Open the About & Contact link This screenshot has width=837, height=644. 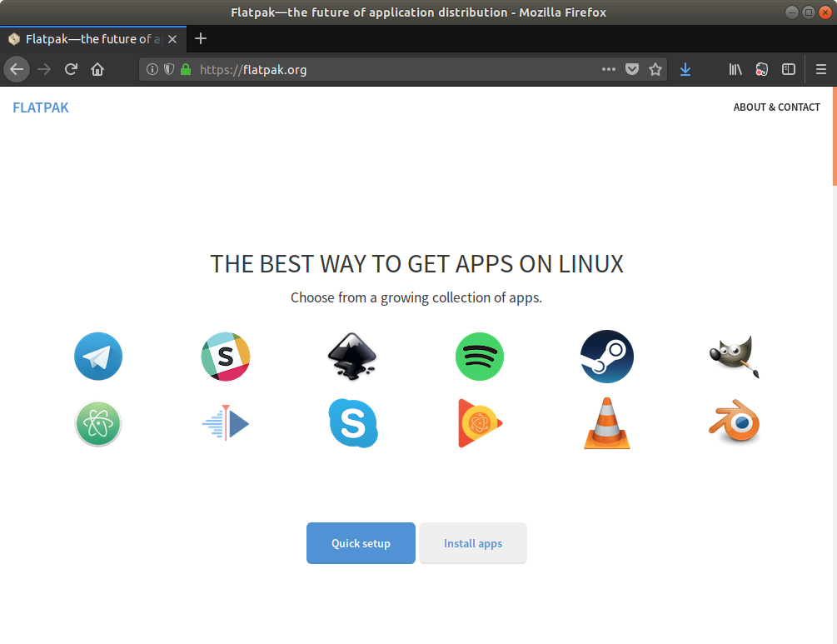click(x=776, y=107)
